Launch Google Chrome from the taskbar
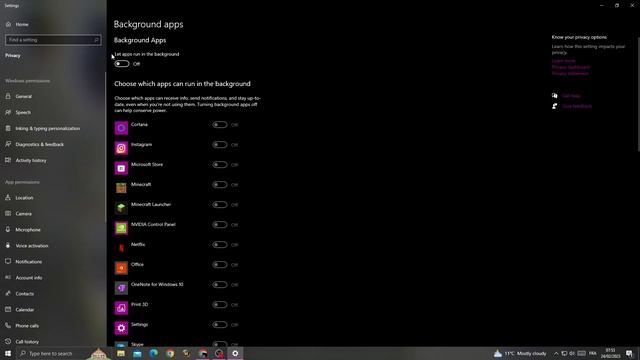 [x=170, y=353]
